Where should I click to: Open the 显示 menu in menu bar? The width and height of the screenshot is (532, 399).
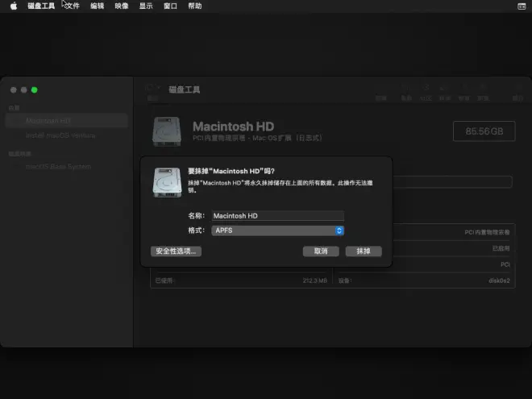click(x=146, y=6)
